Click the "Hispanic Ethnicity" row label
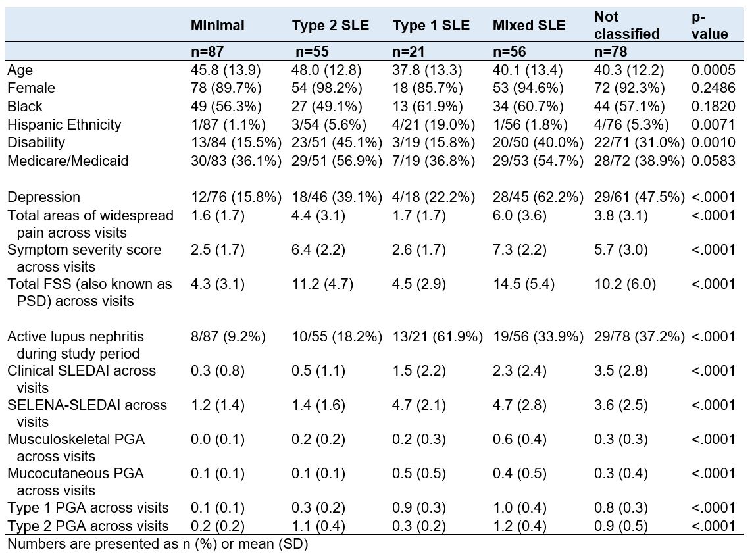 coord(64,124)
